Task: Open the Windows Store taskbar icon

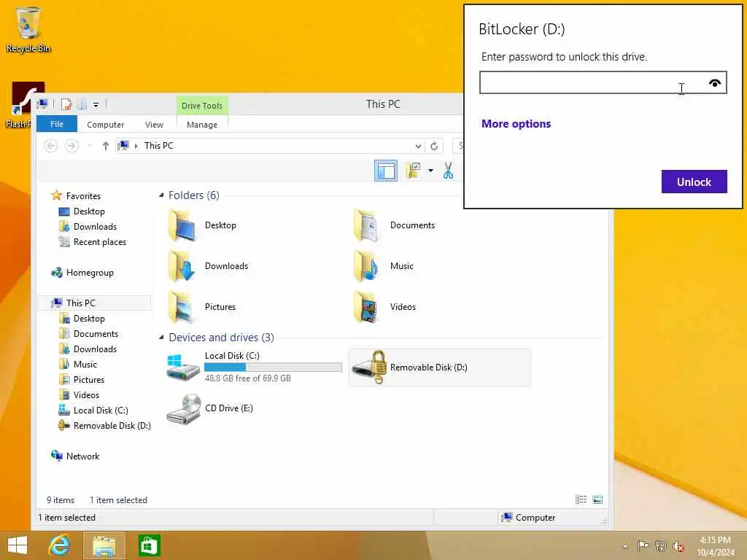Action: tap(149, 545)
